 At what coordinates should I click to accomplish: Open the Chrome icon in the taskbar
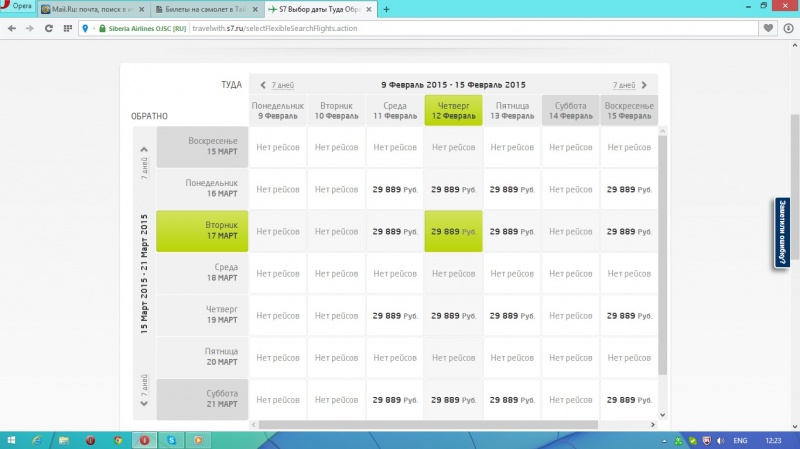click(x=118, y=440)
